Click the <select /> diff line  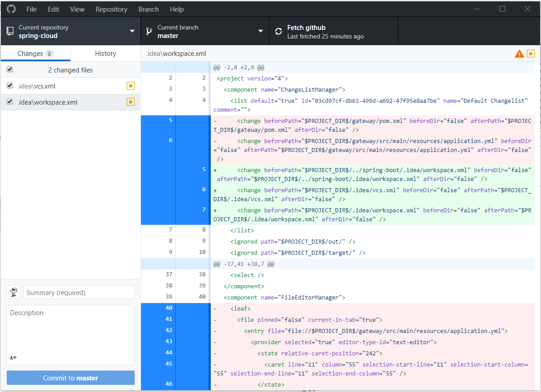(372, 275)
